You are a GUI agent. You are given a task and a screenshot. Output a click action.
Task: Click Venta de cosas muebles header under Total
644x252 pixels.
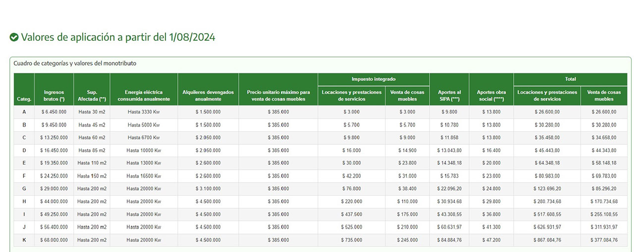pos(604,96)
